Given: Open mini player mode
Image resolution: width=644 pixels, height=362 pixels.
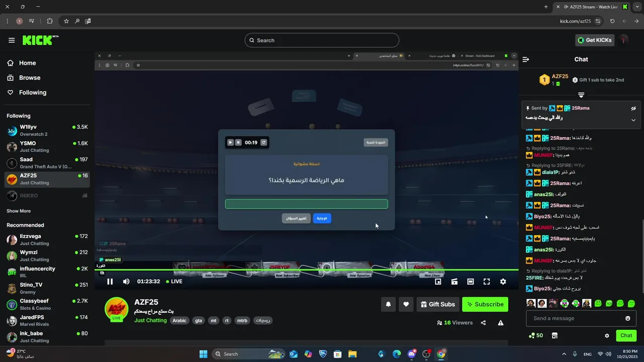Looking at the screenshot, I should coord(438,282).
